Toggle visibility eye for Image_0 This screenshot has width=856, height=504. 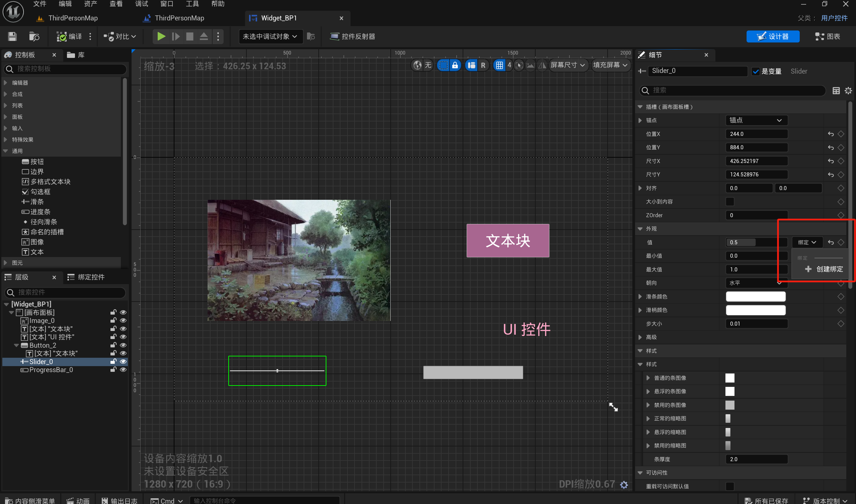(x=123, y=321)
